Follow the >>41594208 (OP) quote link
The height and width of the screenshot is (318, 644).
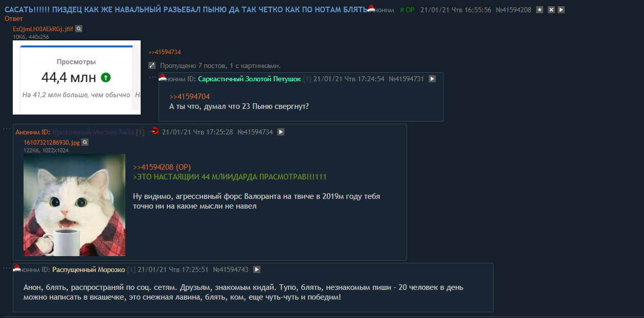(x=162, y=167)
